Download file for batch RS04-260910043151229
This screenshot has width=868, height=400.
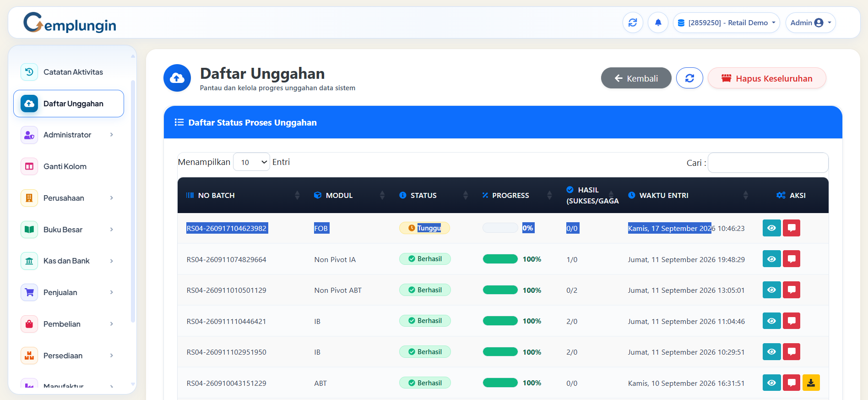811,383
